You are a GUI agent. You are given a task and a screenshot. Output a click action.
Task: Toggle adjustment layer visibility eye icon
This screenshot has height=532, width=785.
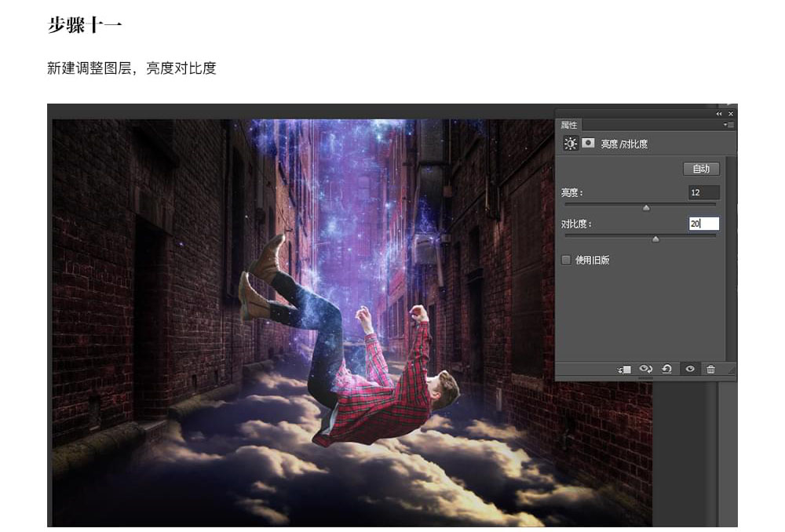(690, 369)
